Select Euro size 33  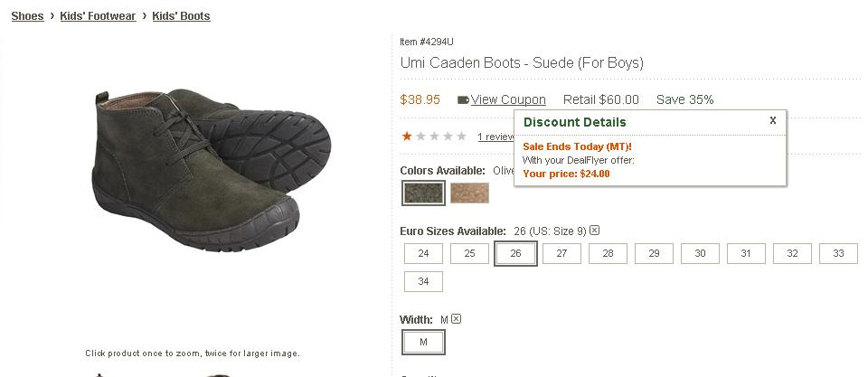pos(838,254)
